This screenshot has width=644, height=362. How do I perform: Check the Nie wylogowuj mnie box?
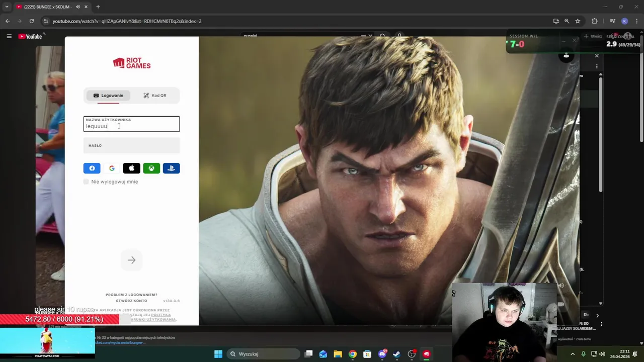pyautogui.click(x=86, y=182)
